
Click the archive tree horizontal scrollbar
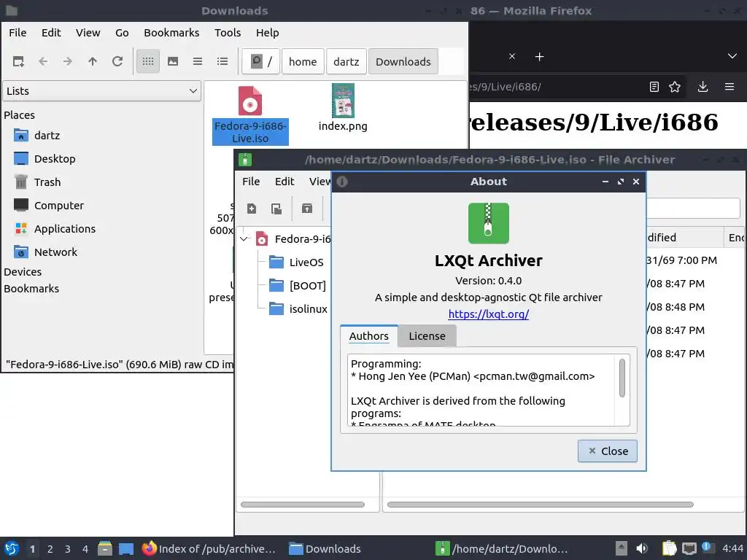tap(303, 505)
